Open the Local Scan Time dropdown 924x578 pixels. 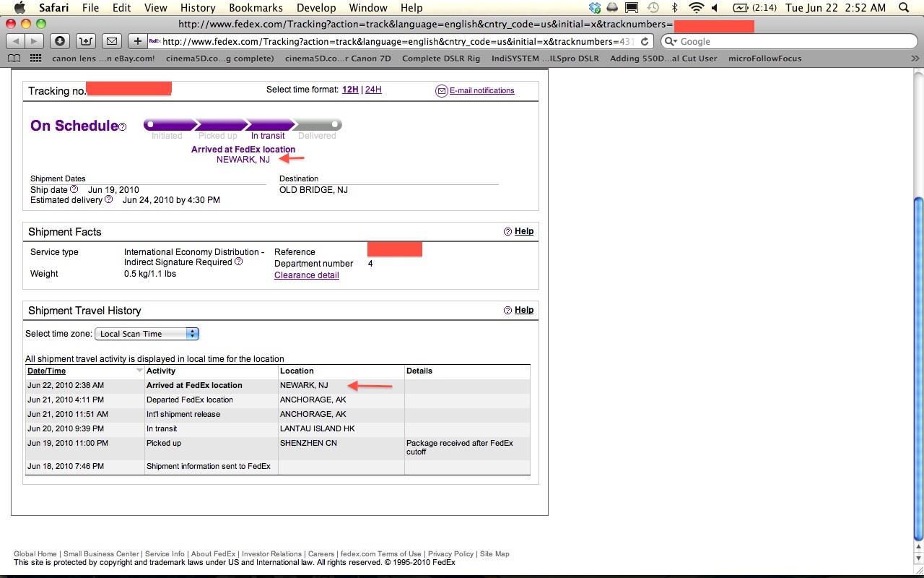147,334
